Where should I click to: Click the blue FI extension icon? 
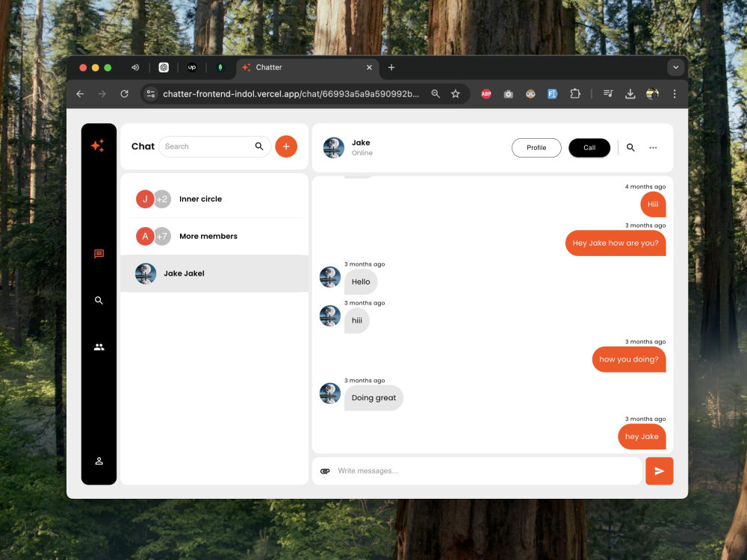[x=552, y=94]
